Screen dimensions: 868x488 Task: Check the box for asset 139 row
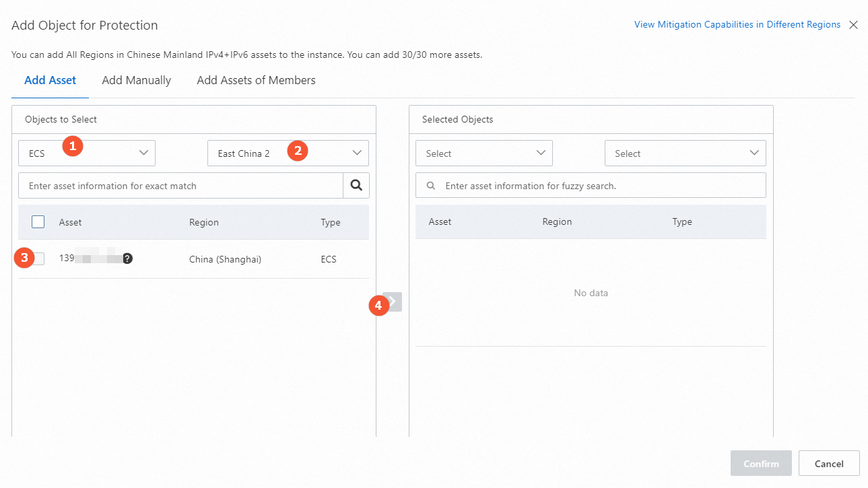(x=38, y=258)
